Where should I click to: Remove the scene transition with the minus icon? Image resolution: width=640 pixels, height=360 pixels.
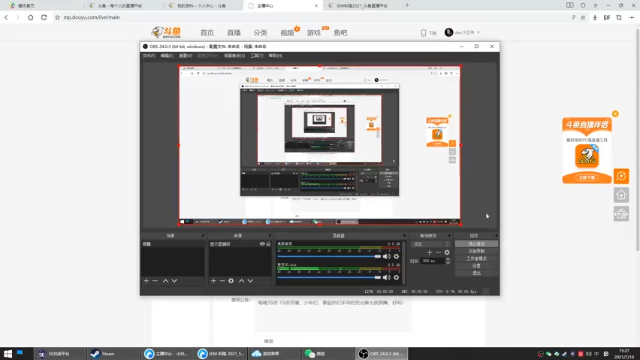[438, 253]
